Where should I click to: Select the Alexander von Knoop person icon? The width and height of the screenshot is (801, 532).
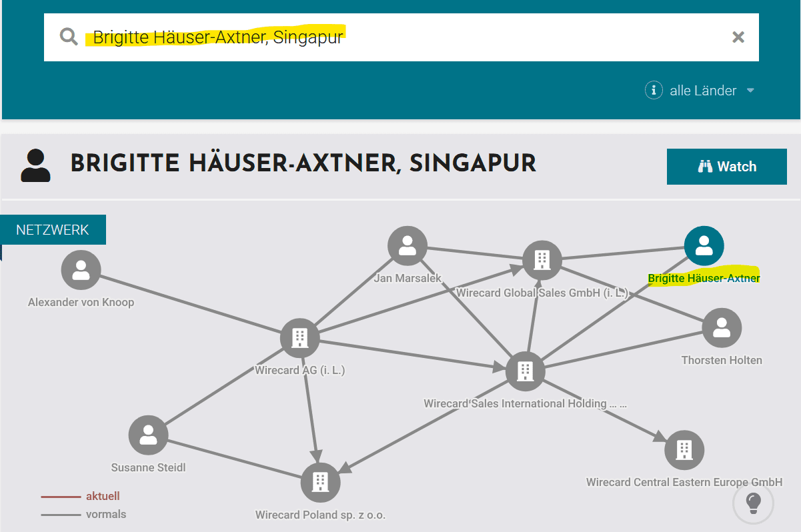(81, 270)
